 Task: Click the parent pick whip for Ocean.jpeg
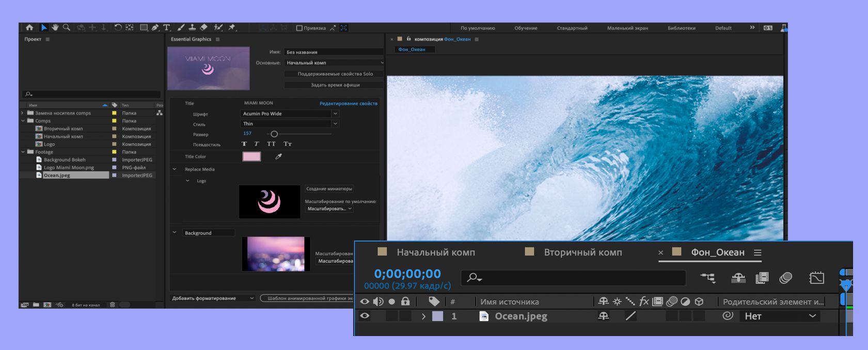click(x=728, y=315)
